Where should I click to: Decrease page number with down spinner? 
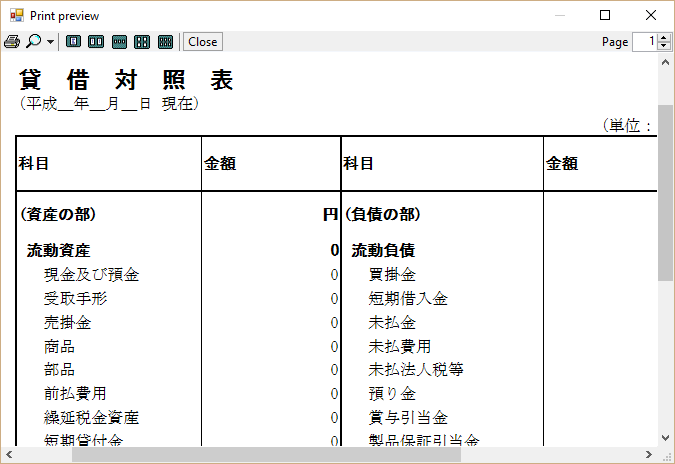click(663, 46)
